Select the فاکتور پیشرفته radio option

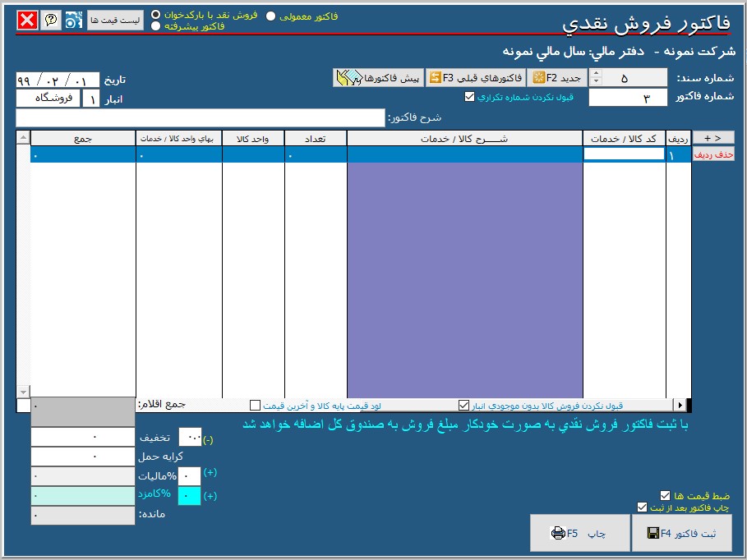(156, 26)
